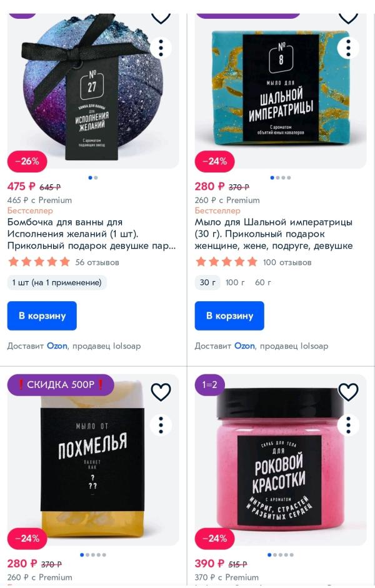This screenshot has width=375, height=588.
Task: Select the 100 г weight option
Action: coord(235,282)
